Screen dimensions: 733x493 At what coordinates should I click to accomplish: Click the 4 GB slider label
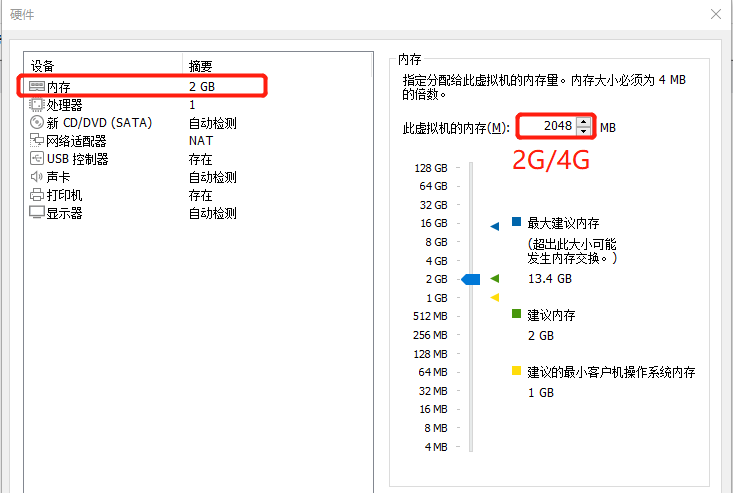[x=436, y=261]
